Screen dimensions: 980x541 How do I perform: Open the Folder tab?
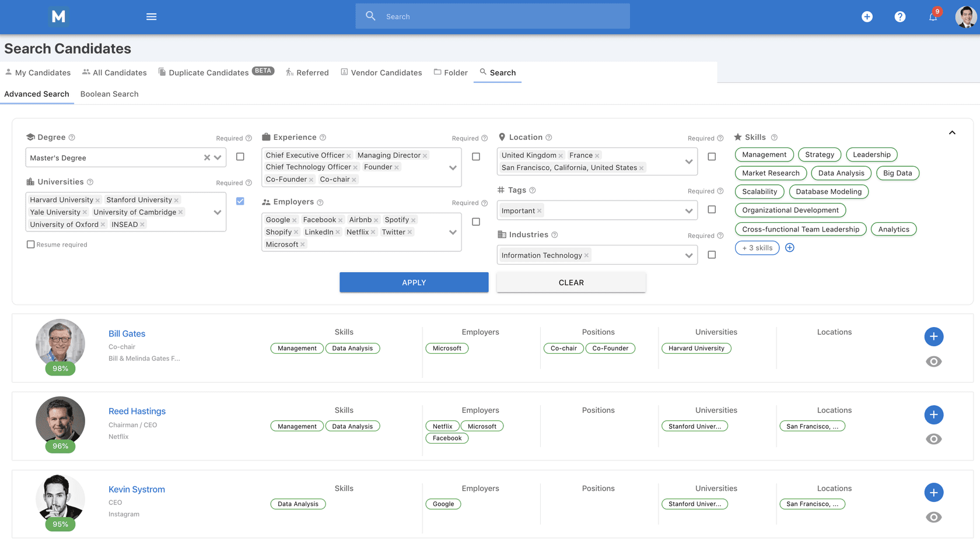coord(451,73)
